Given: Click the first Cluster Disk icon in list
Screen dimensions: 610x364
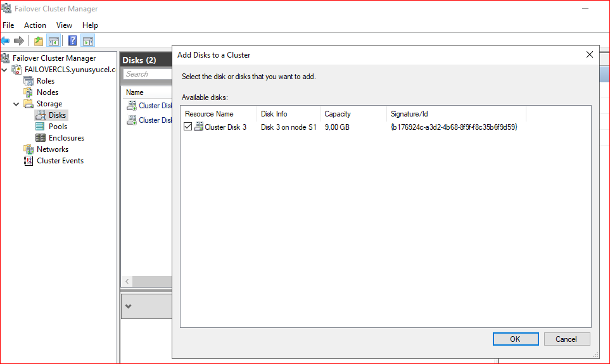Looking at the screenshot, I should tap(132, 105).
